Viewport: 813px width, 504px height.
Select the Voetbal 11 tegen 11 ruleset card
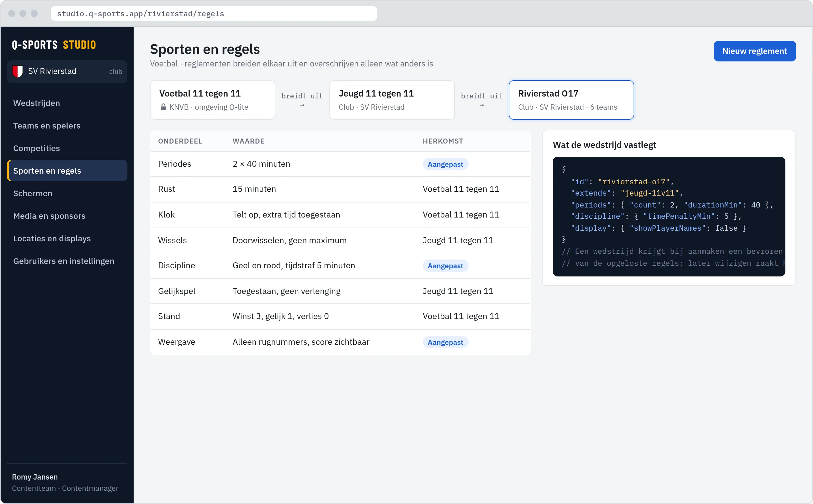tap(212, 100)
